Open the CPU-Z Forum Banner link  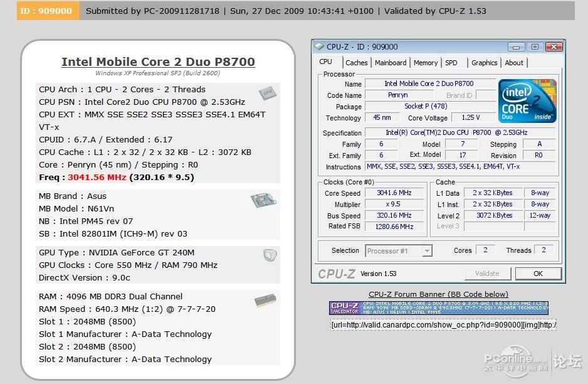point(438,294)
